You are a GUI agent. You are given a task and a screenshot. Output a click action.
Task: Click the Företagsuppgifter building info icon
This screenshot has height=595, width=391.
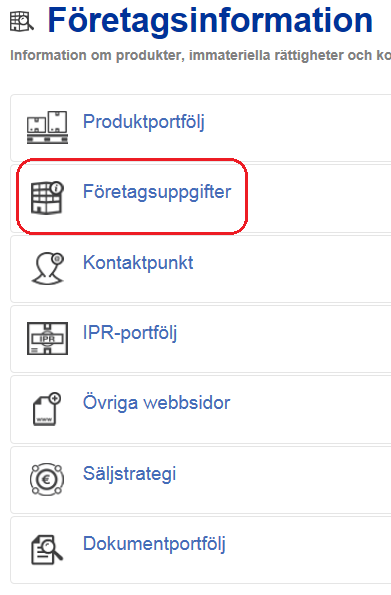click(47, 198)
